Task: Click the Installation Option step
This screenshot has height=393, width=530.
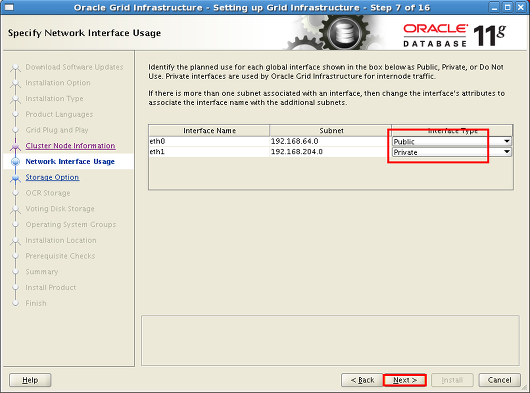Action: [58, 83]
